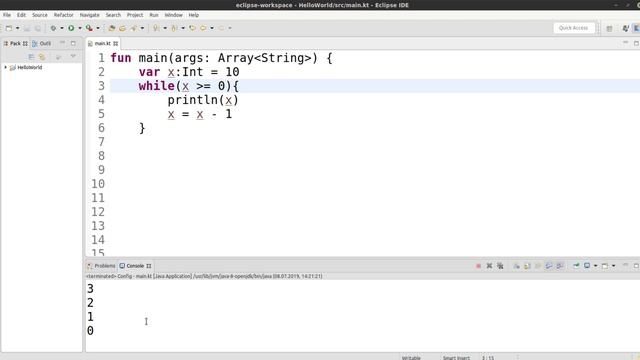
Task: Switch to the Problems tab
Action: (101, 266)
